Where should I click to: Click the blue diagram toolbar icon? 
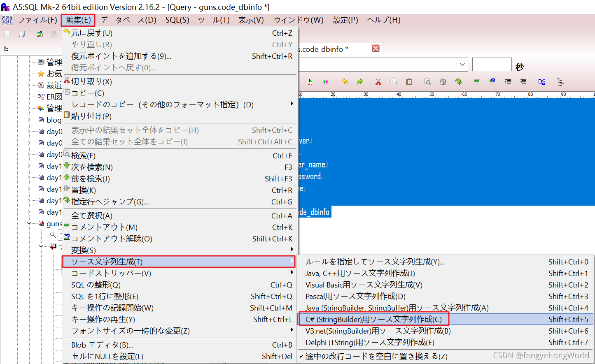[x=542, y=82]
